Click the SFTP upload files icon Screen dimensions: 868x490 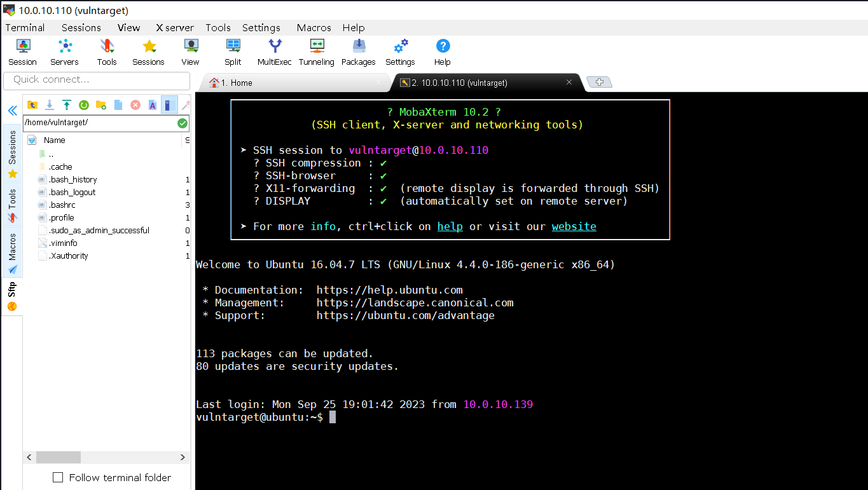pyautogui.click(x=67, y=105)
